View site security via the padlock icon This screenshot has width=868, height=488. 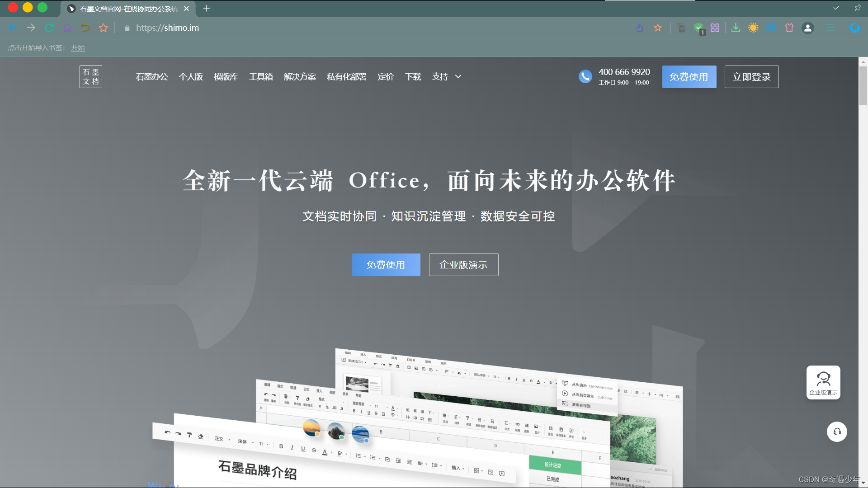pos(127,28)
